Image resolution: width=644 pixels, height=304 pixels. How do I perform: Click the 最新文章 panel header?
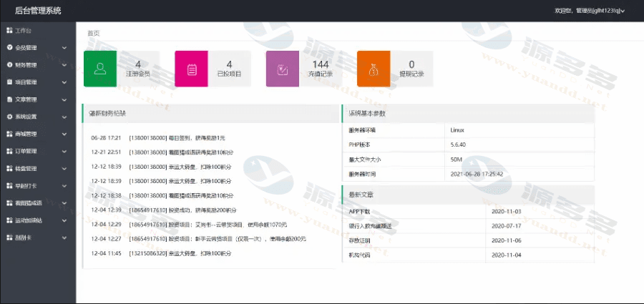(468, 195)
